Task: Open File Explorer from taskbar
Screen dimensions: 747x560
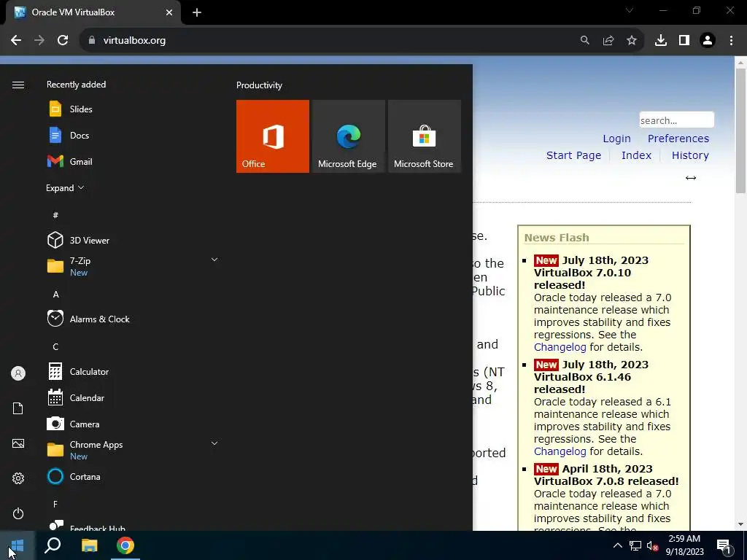Action: click(89, 545)
